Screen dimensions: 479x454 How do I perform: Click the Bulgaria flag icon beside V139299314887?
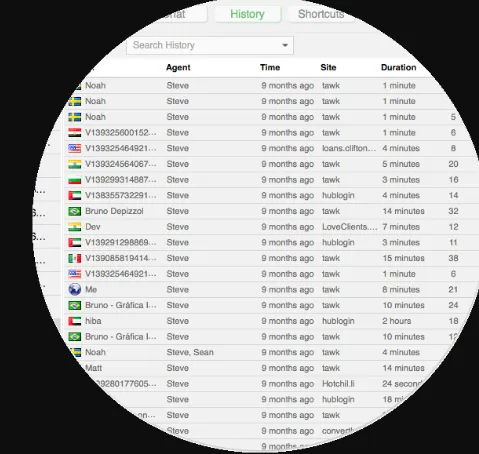pos(74,180)
